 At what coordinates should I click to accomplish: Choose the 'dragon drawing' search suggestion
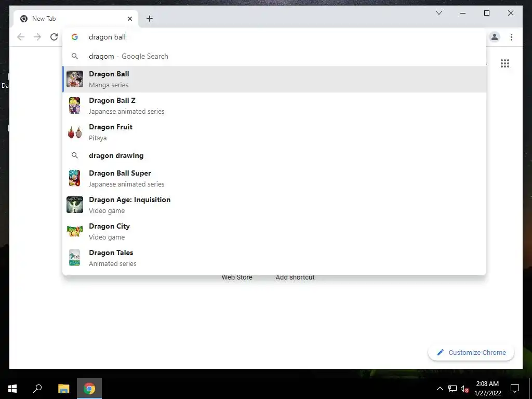point(274,155)
